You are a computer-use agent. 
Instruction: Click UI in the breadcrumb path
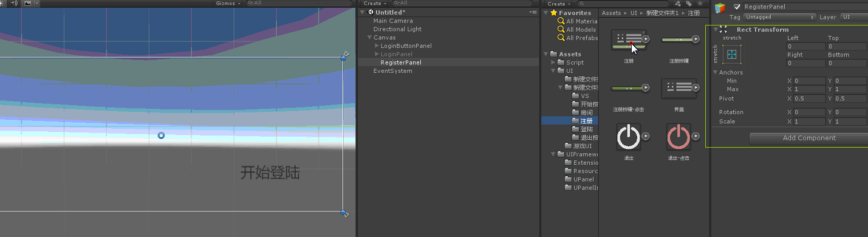(x=633, y=13)
